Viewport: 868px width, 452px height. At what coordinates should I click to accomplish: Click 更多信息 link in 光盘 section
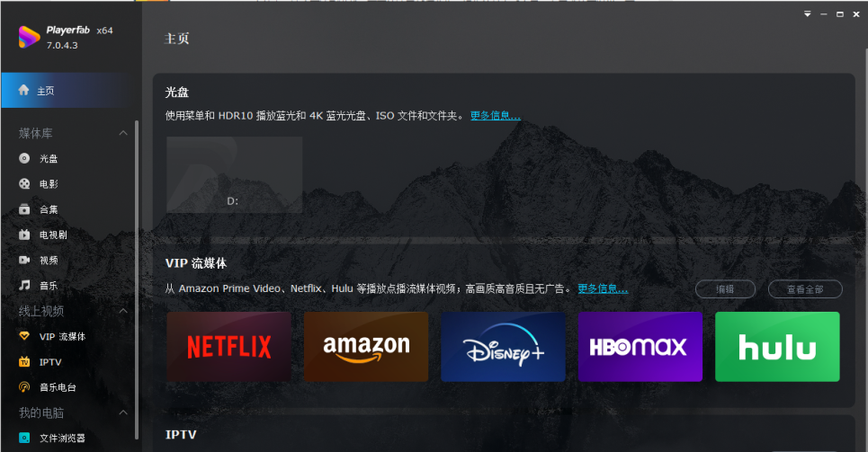pyautogui.click(x=496, y=116)
